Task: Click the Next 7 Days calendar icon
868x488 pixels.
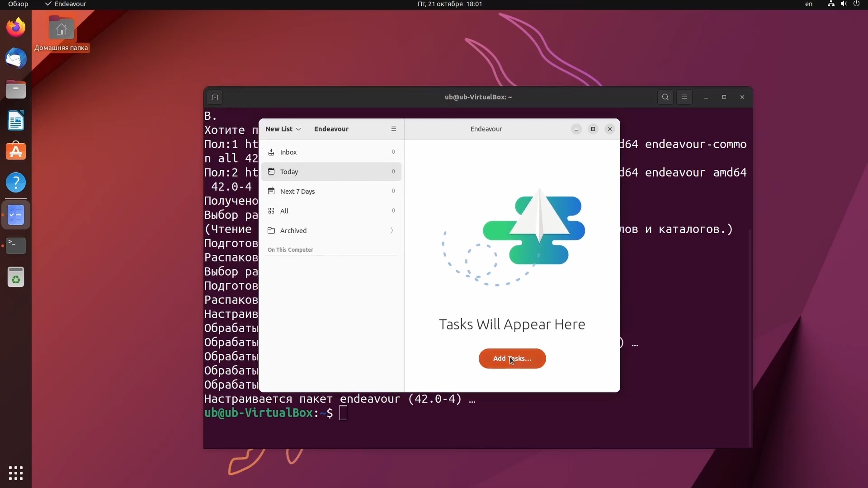Action: tap(271, 191)
